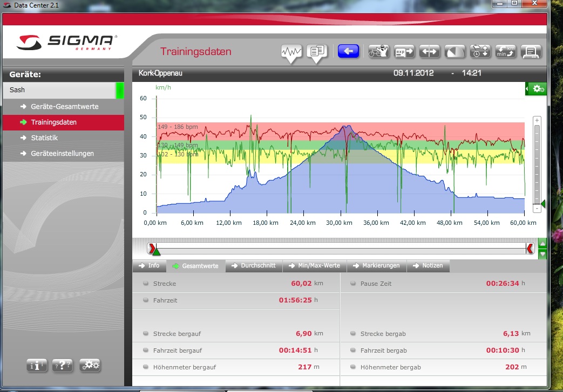Click the red right range marker handle
The image size is (563, 392).
530,248
